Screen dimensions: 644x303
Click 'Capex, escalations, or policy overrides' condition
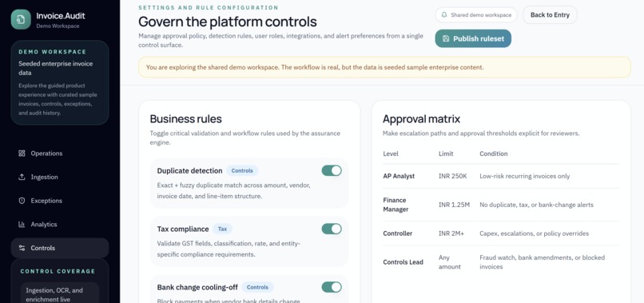point(534,233)
